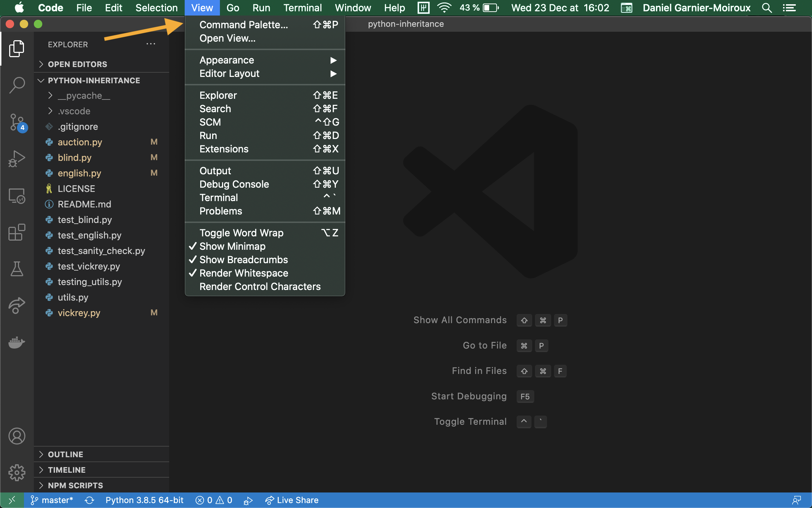Open Remote Explorer icon in activity bar
The height and width of the screenshot is (508, 812).
[17, 196]
